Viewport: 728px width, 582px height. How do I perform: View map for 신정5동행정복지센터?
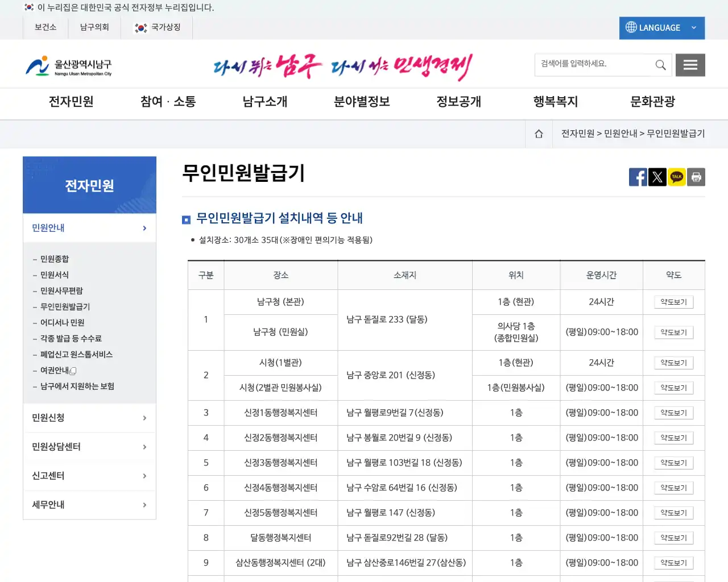pyautogui.click(x=674, y=513)
